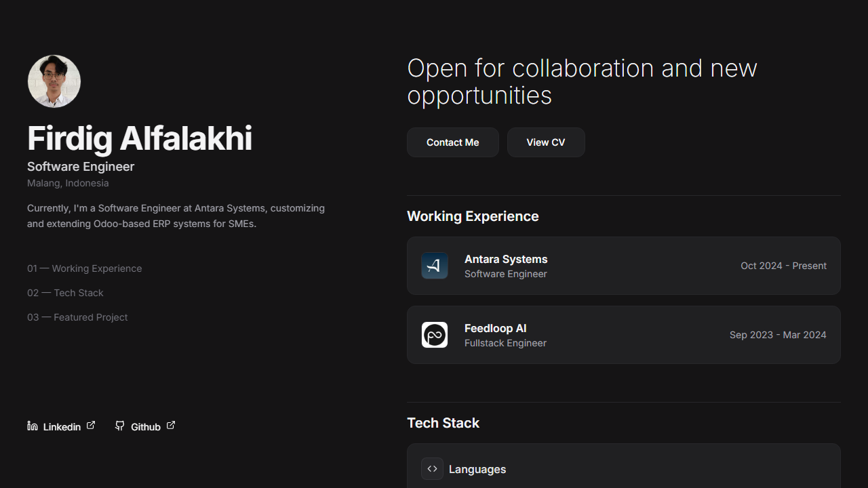Open the Linkedin profile link
The image size is (868, 488).
click(61, 426)
